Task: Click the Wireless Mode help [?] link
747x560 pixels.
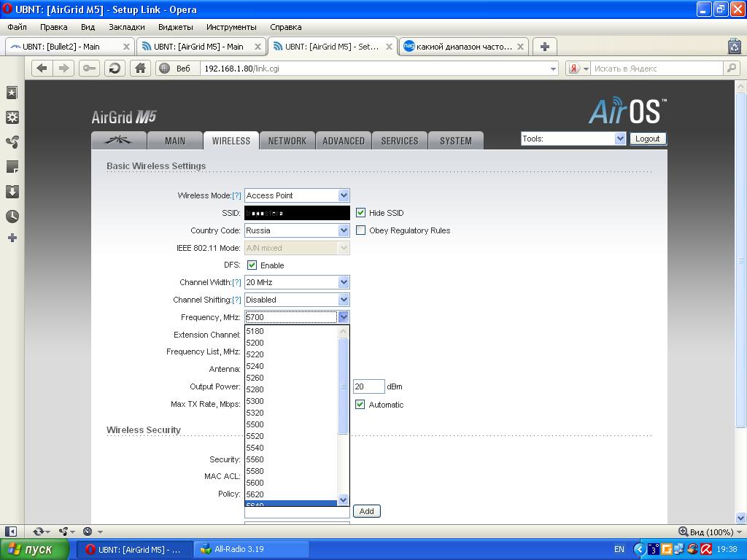Action: click(x=236, y=195)
